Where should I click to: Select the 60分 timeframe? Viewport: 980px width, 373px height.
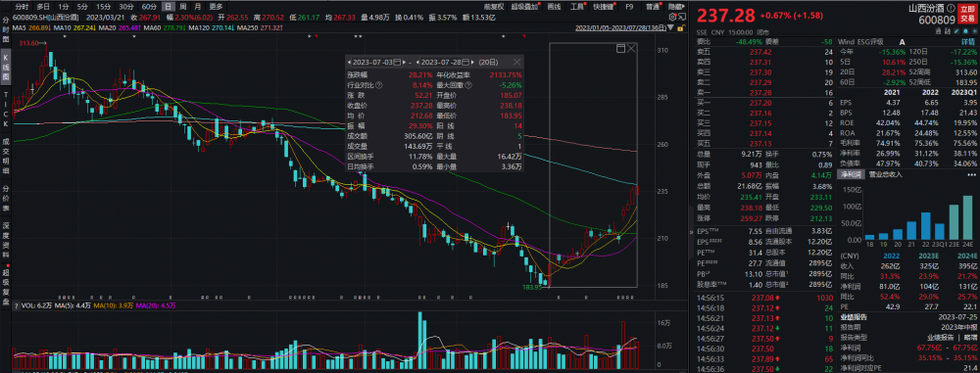tap(150, 6)
